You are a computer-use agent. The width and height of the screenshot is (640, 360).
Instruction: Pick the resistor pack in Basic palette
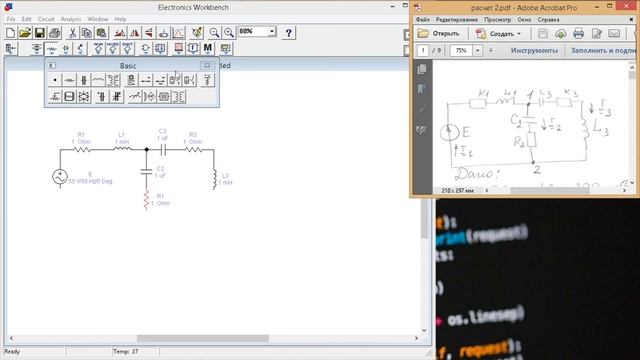point(69,97)
